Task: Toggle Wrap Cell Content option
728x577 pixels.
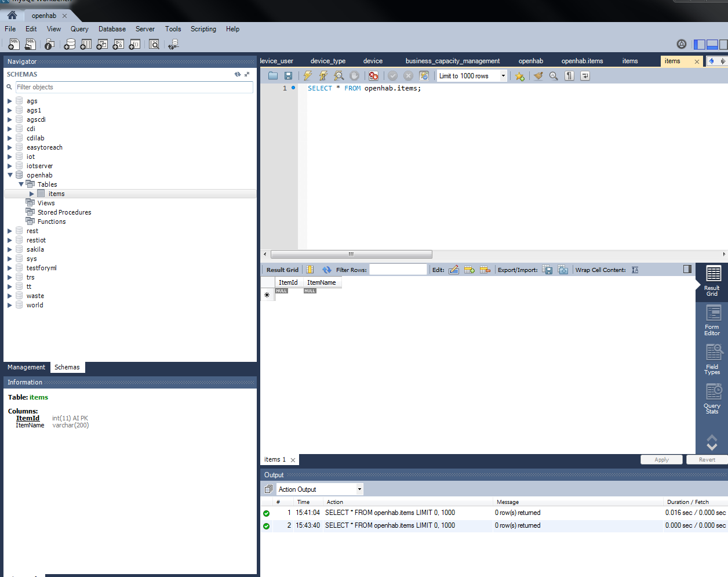Action: tap(635, 270)
